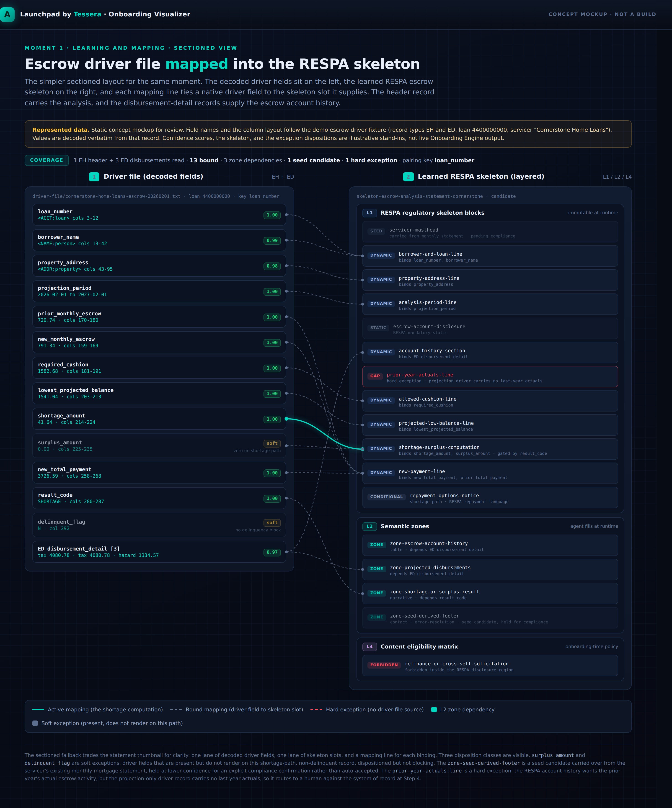
Task: Click the Soft exception legend swatch
Action: (x=35, y=723)
